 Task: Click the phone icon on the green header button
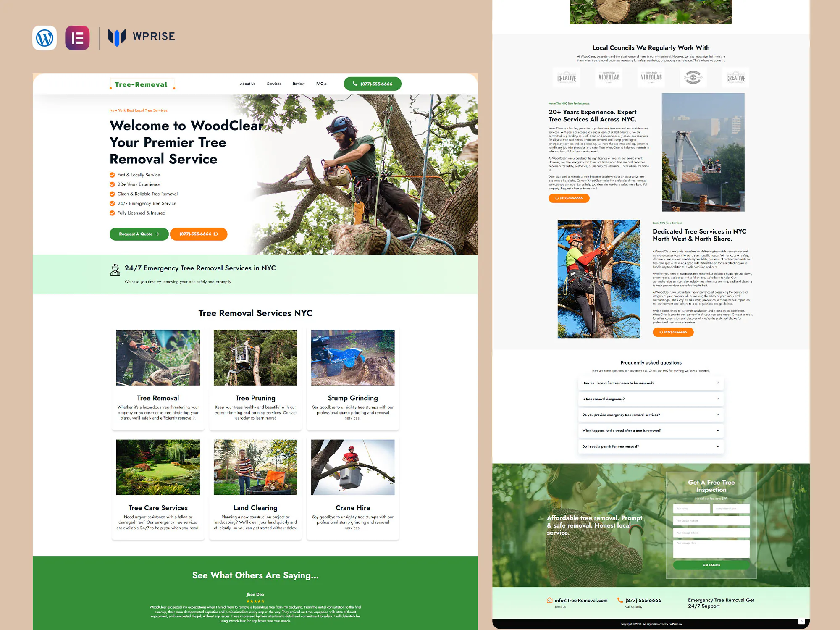(355, 84)
